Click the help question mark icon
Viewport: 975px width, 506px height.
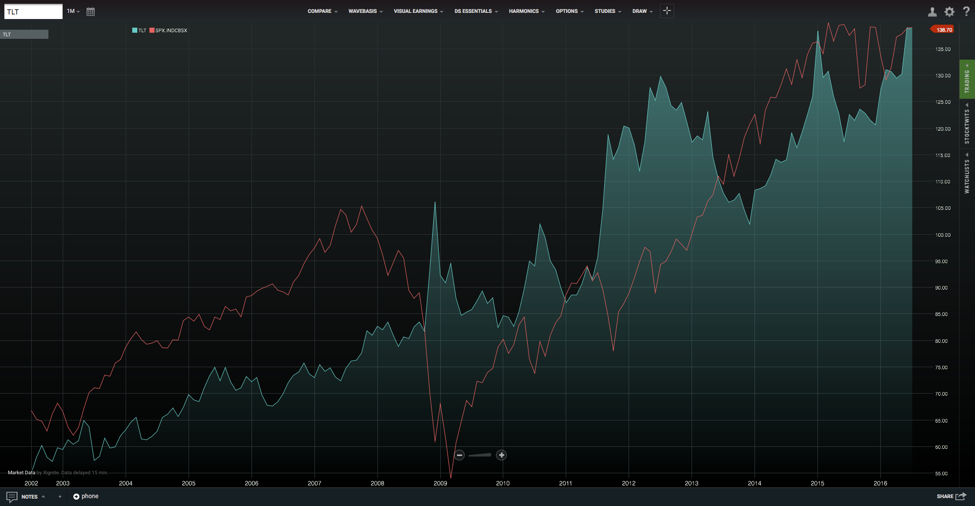click(x=966, y=11)
